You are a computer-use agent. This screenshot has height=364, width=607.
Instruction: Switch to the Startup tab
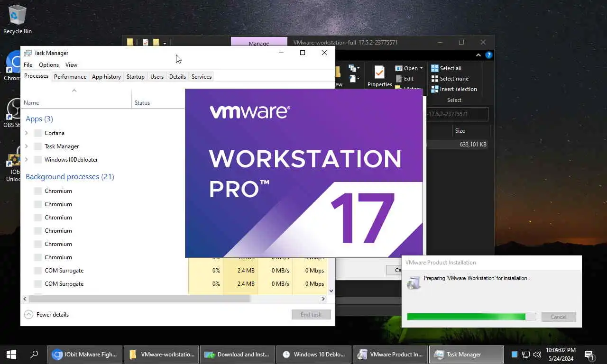pos(136,77)
